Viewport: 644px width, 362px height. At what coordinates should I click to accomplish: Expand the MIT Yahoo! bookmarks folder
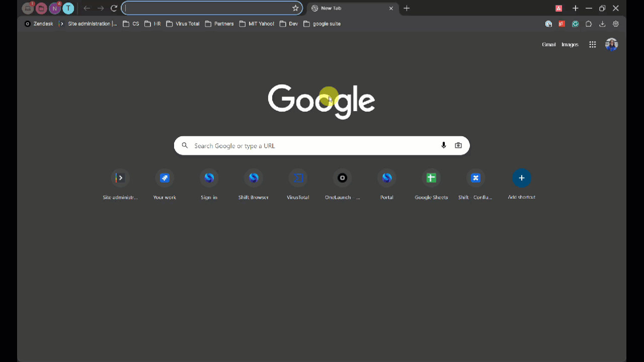257,24
